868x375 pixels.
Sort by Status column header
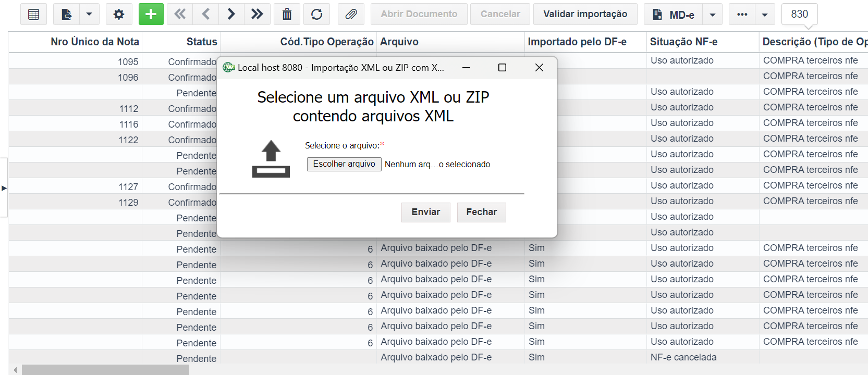181,42
